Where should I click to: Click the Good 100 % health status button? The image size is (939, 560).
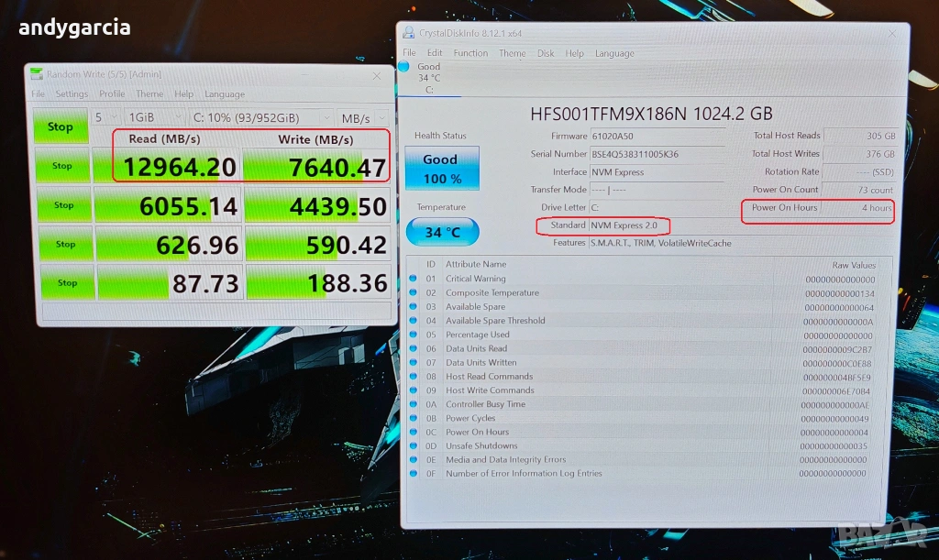click(442, 168)
